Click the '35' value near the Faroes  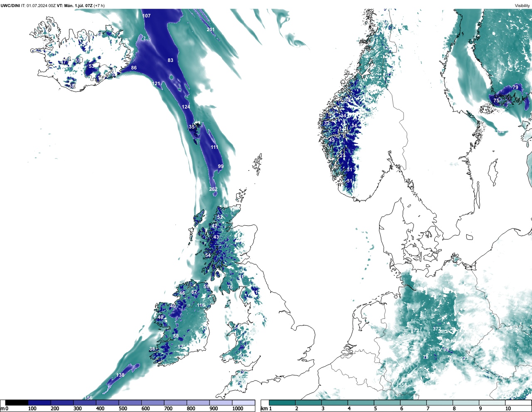click(x=192, y=127)
